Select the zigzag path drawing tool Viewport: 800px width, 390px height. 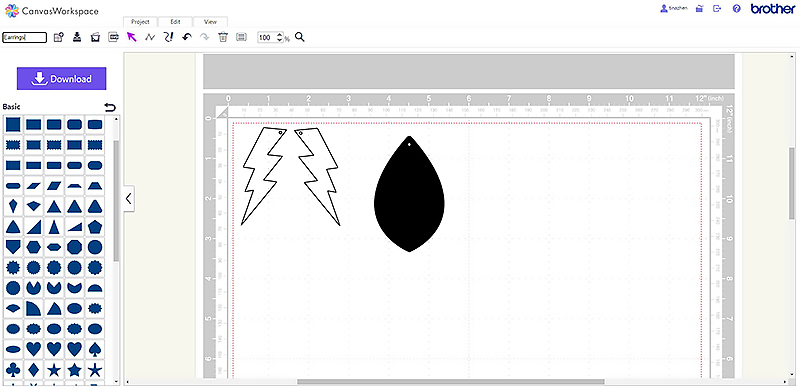point(150,37)
